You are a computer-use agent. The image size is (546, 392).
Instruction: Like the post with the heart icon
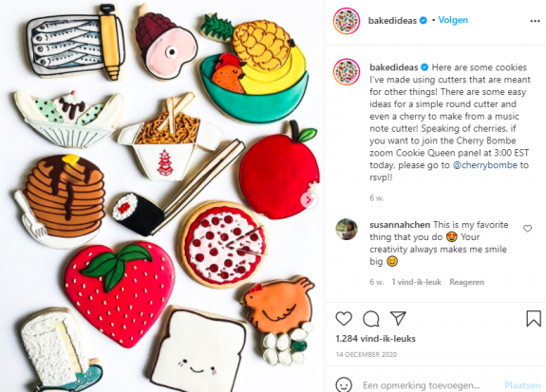344,318
